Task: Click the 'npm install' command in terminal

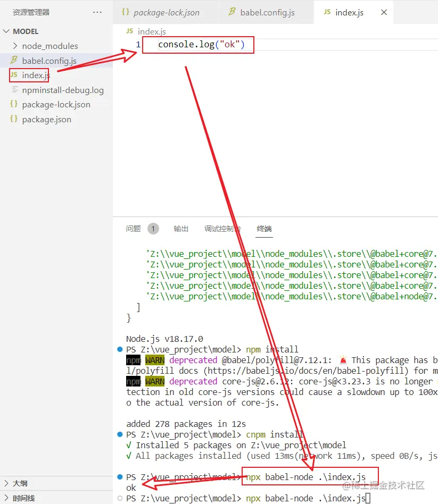Action: click(272, 349)
